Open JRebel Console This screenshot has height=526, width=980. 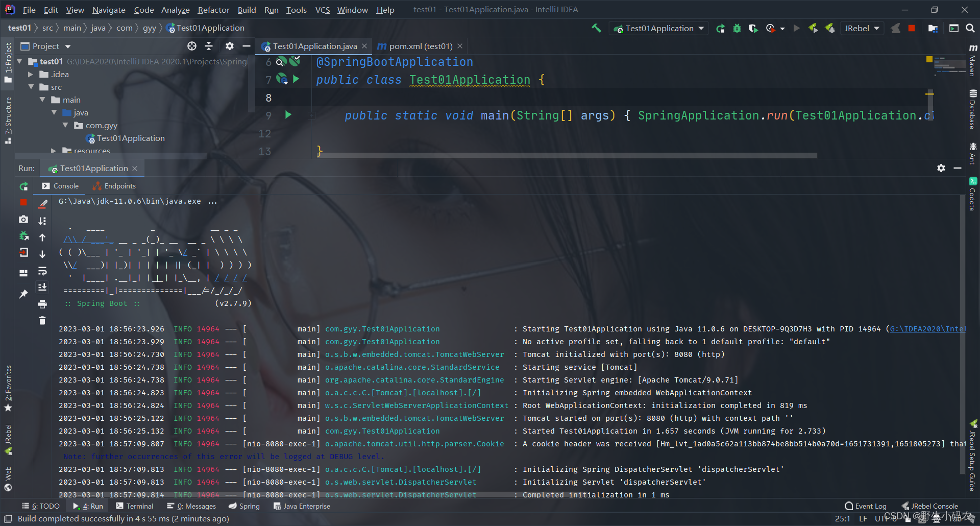pos(930,506)
